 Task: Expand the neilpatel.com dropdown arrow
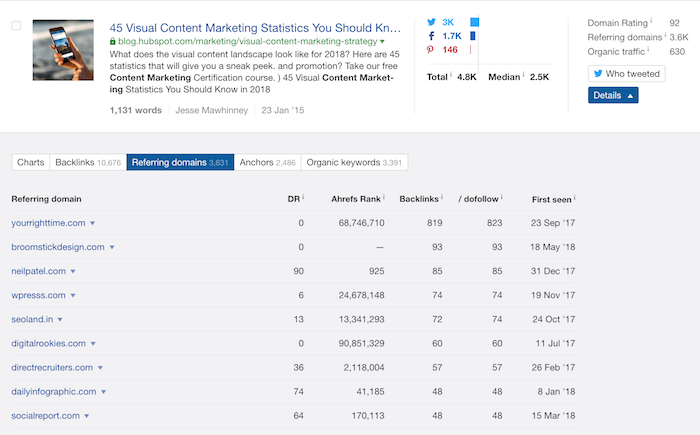[73, 271]
